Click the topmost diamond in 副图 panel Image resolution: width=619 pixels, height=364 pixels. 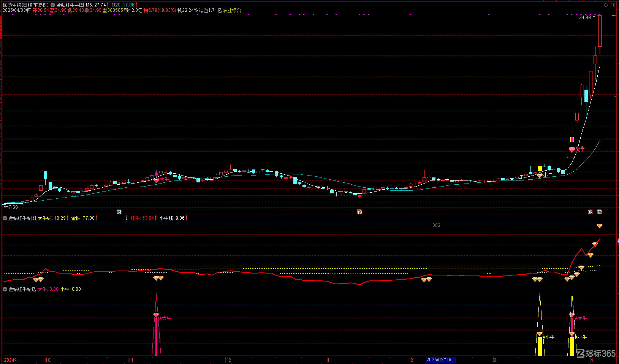[599, 226]
